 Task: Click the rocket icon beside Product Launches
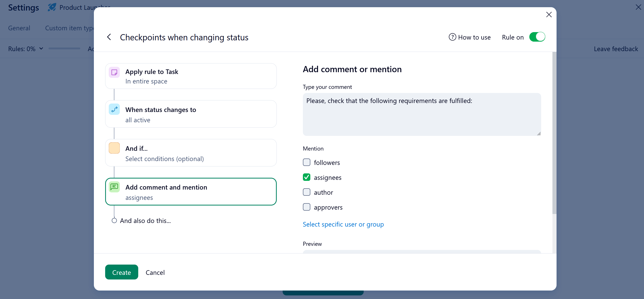[x=52, y=7]
